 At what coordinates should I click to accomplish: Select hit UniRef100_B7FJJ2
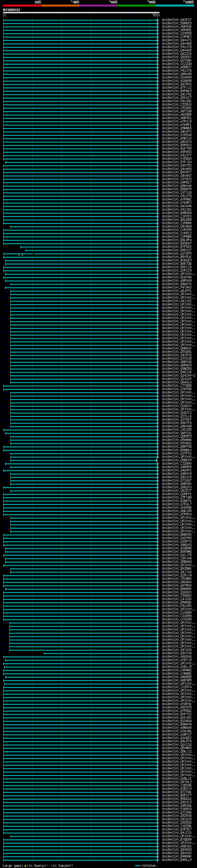pos(176,88)
